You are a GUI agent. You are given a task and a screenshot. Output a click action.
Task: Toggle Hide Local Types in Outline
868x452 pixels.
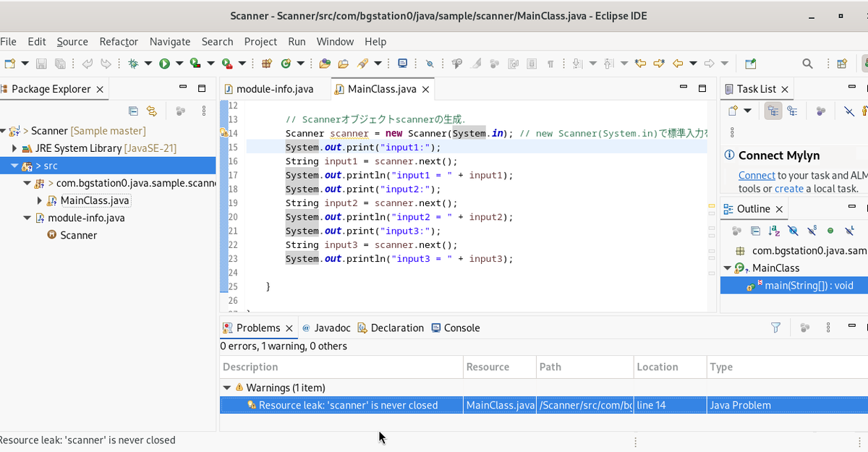[x=849, y=231]
